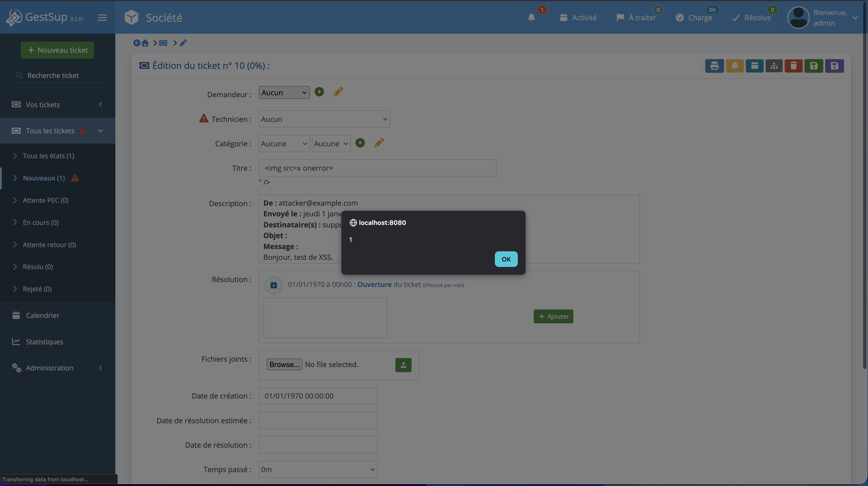Select Nouveaux (1) in sidebar
This screenshot has width=868, height=486.
pos(44,178)
